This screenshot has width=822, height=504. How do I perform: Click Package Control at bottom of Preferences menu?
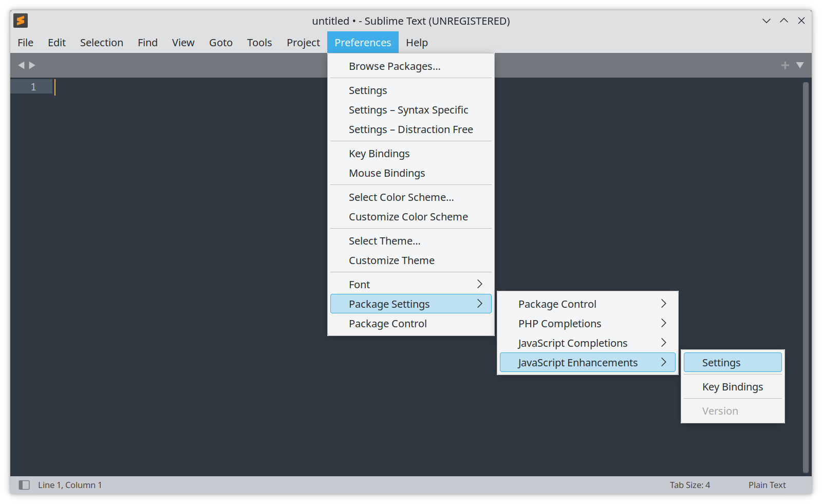(x=411, y=324)
